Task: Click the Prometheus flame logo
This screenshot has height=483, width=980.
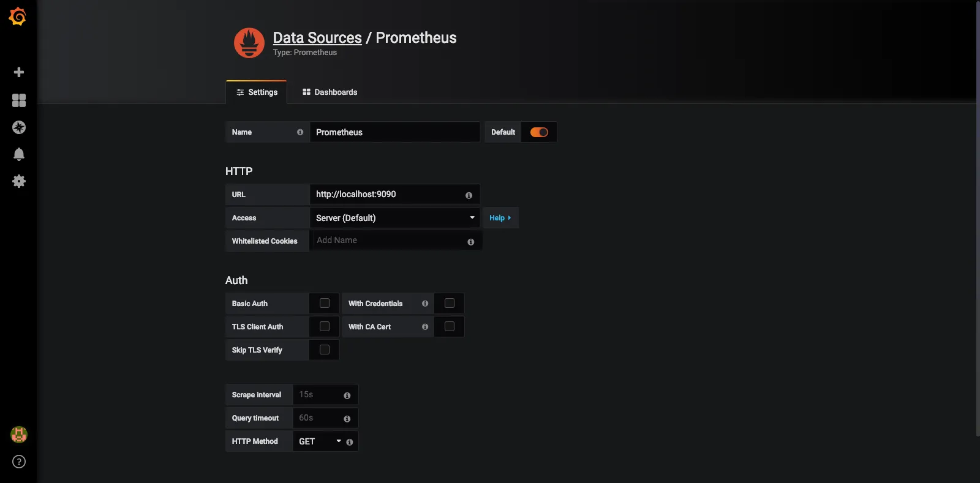Action: click(x=249, y=43)
